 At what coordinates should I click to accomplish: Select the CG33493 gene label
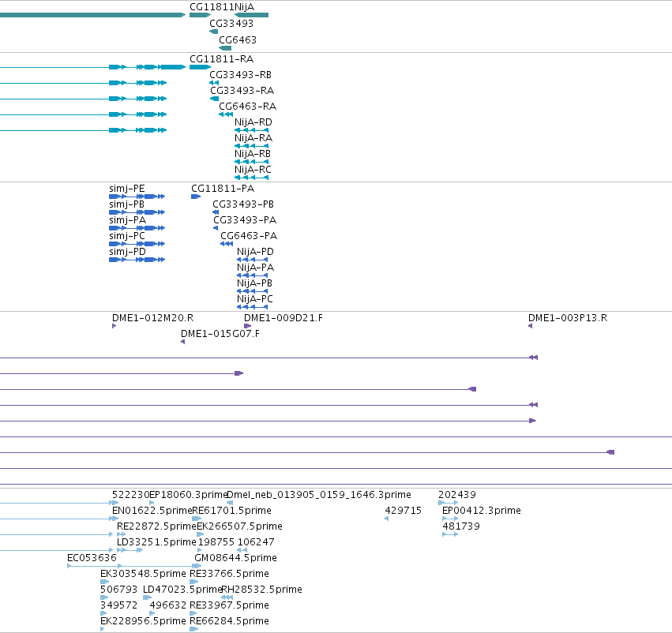click(x=231, y=24)
